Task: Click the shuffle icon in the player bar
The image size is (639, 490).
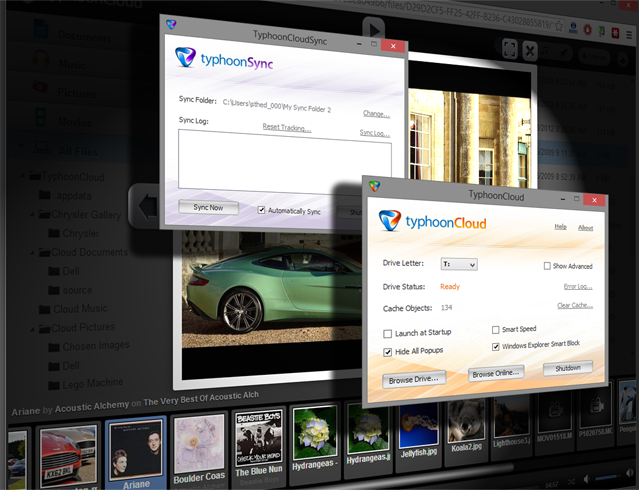Action: click(571, 482)
